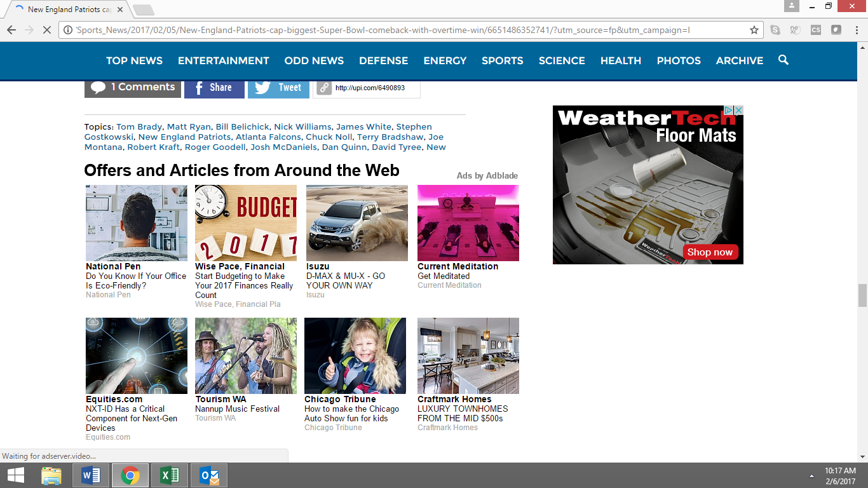Open the CS extension icon
The height and width of the screenshot is (488, 868).
(816, 30)
